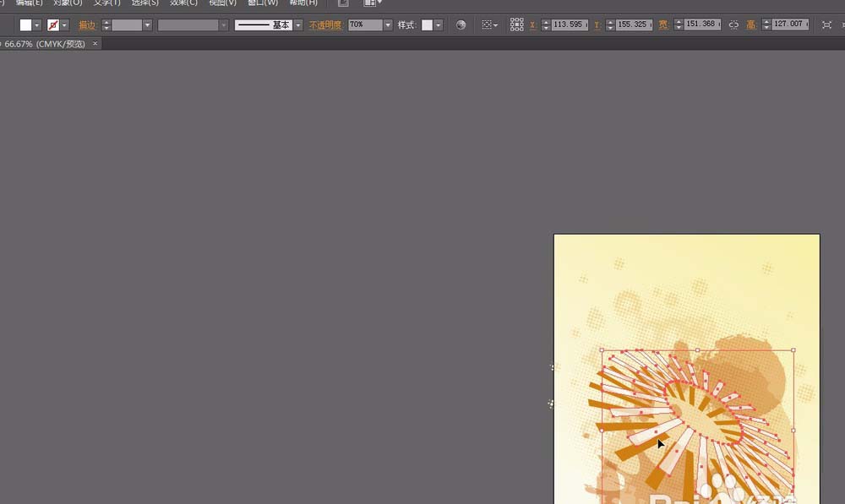Expand the graphic style dropdown arrow

(x=438, y=24)
